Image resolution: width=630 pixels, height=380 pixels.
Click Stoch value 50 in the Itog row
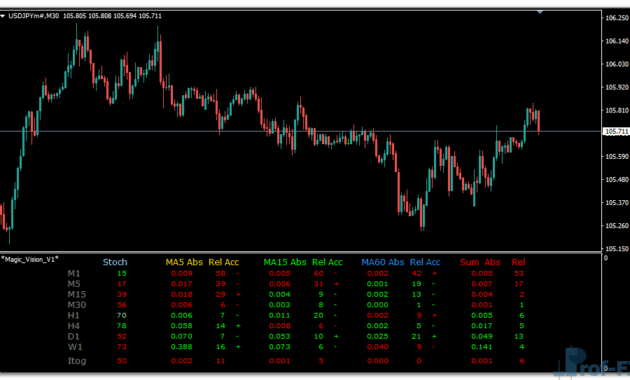(x=122, y=361)
